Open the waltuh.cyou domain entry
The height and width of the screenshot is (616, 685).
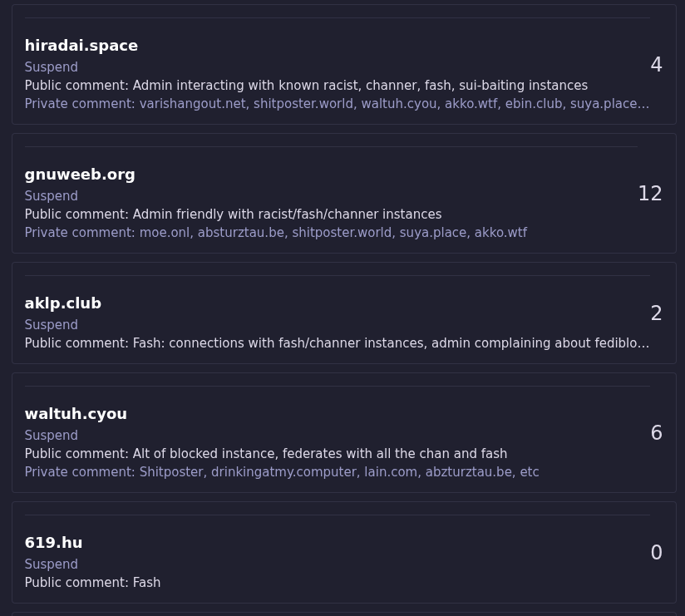76,414
